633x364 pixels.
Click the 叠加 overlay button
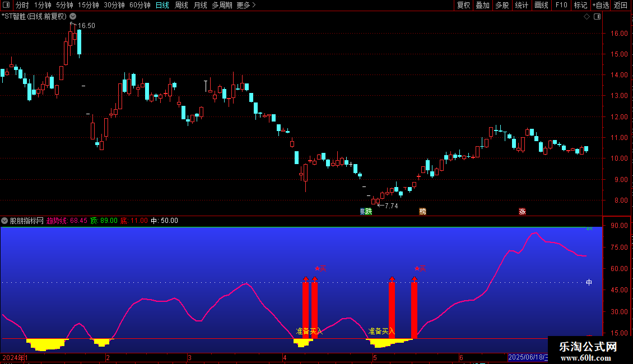coord(482,5)
